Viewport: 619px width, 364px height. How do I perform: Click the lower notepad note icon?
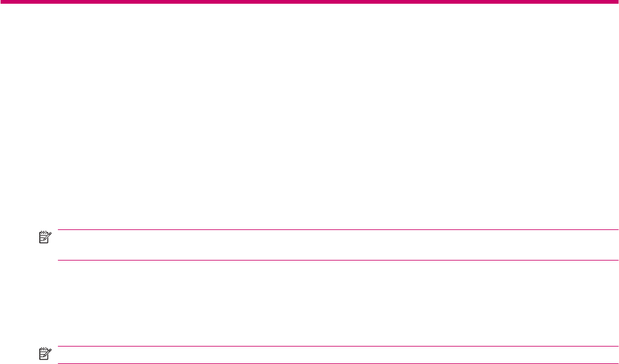(45, 354)
